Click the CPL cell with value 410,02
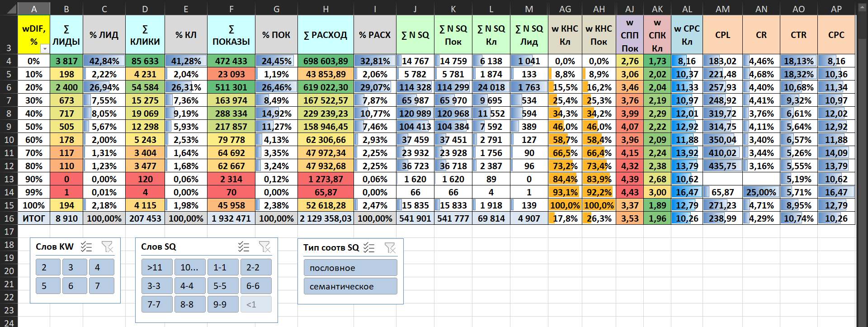Screen dimensions: 868x327 point(722,153)
